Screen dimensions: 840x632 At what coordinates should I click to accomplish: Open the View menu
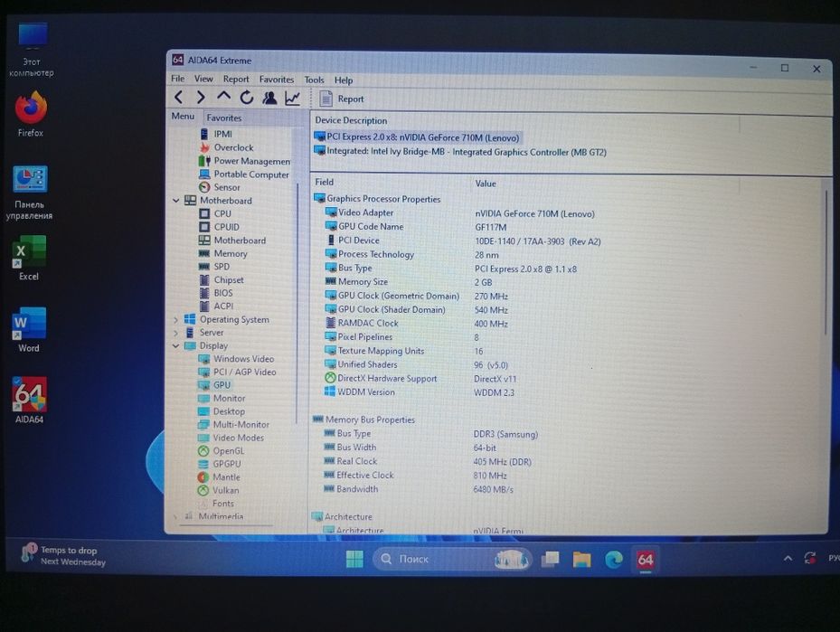tap(203, 79)
